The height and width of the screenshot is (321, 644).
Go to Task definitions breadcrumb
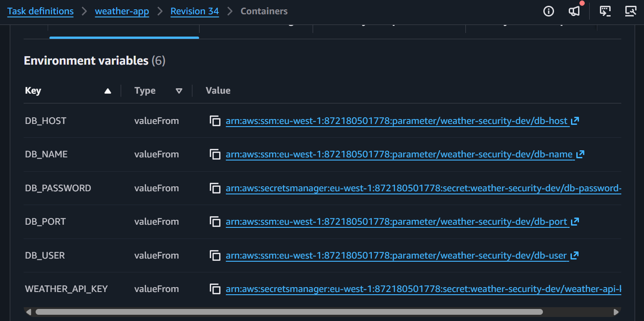(41, 11)
